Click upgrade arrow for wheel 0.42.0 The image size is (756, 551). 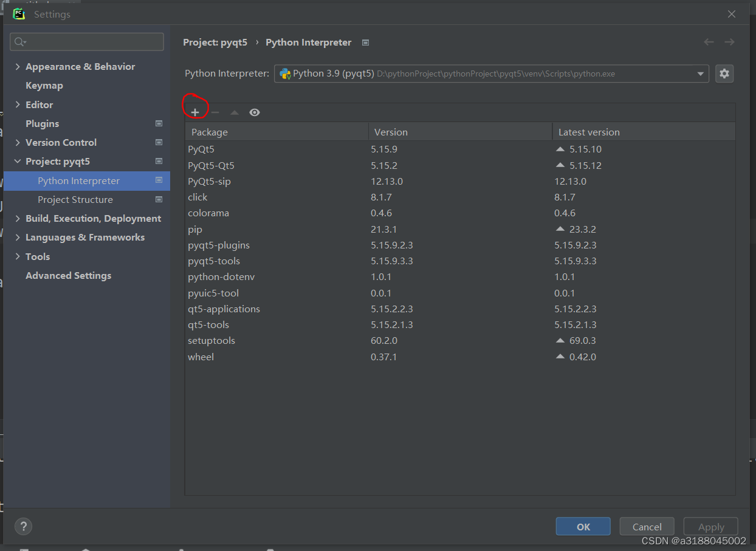click(560, 357)
